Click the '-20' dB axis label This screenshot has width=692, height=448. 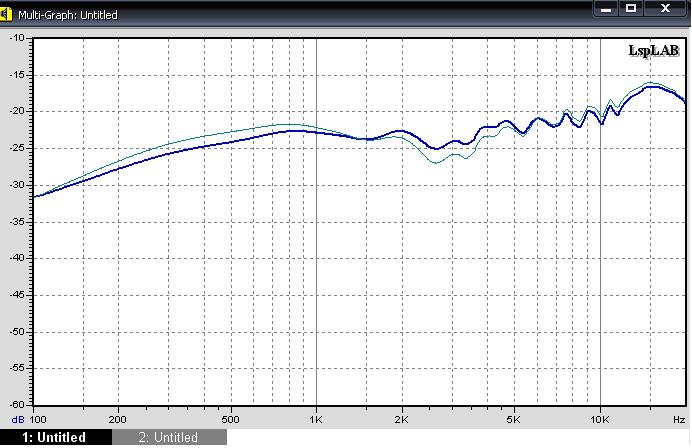pyautogui.click(x=18, y=111)
